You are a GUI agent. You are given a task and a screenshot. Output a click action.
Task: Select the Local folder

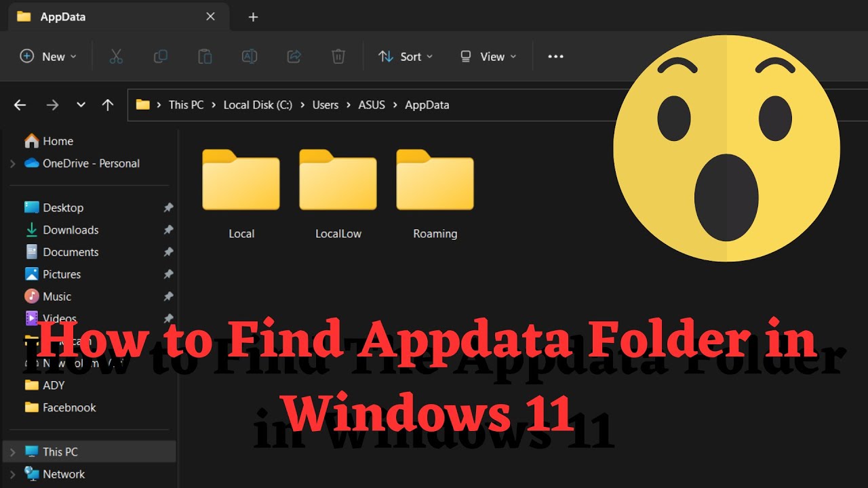[241, 194]
